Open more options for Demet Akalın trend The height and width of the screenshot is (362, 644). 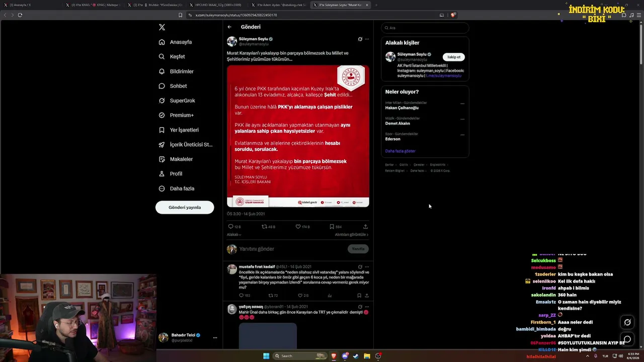pos(462,119)
